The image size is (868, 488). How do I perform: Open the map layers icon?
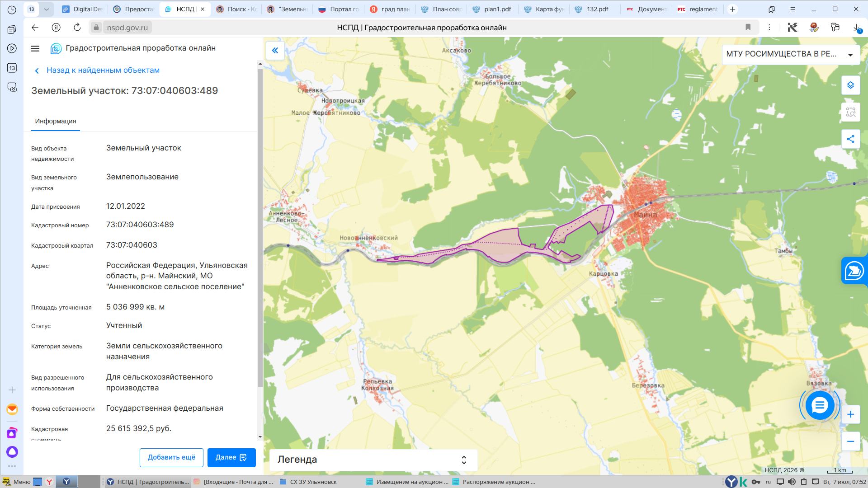tap(850, 85)
